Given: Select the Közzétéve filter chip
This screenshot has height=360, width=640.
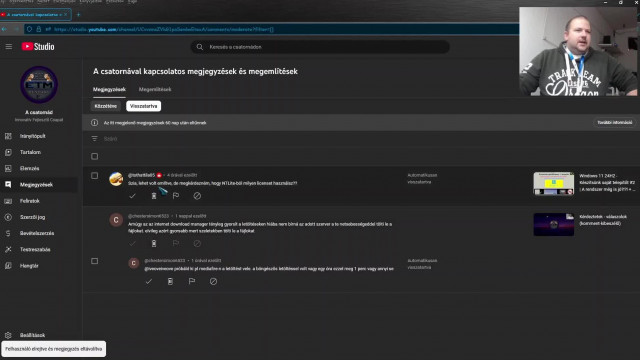Looking at the screenshot, I should (x=106, y=106).
